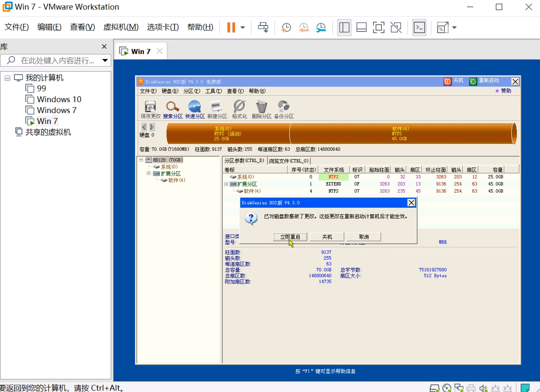Open the VMware 查看(V) menu

[x=82, y=27]
